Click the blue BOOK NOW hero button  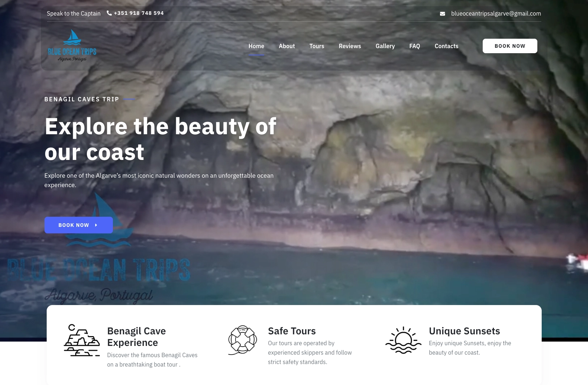pyautogui.click(x=79, y=225)
